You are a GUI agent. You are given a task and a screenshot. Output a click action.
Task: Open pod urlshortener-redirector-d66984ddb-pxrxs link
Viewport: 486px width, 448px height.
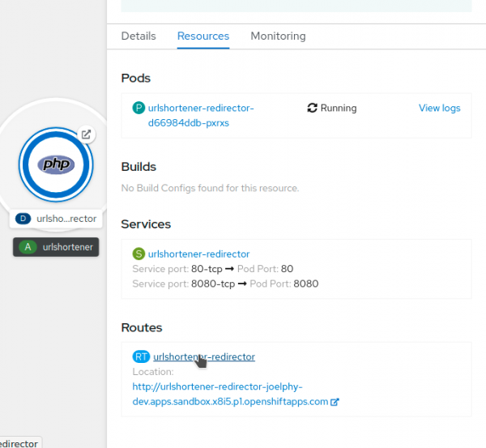point(201,115)
